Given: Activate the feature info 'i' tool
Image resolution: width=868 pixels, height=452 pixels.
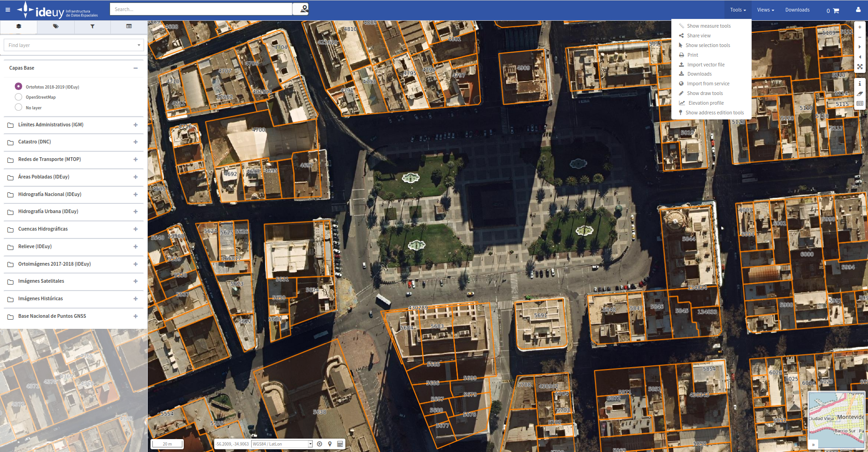Looking at the screenshot, I should pyautogui.click(x=860, y=84).
